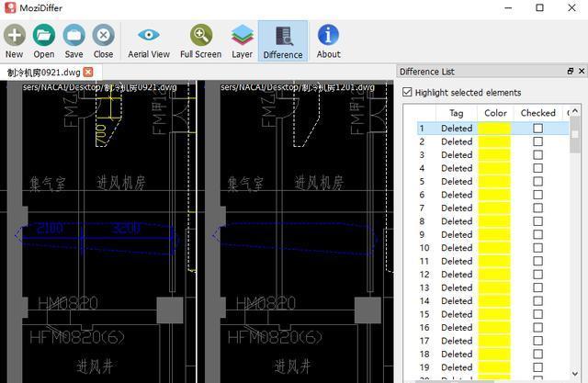Screen dimensions: 588x383
Task: Open the About dialog
Action: (328, 36)
